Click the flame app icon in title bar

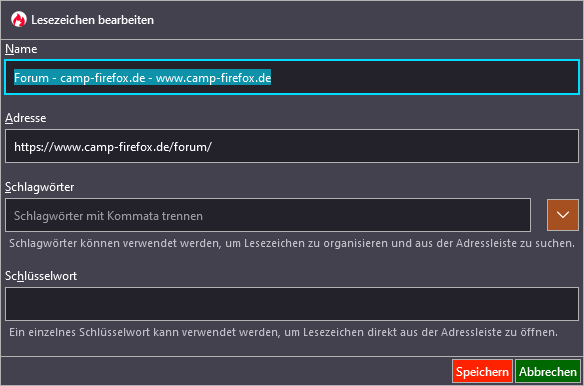[x=19, y=19]
